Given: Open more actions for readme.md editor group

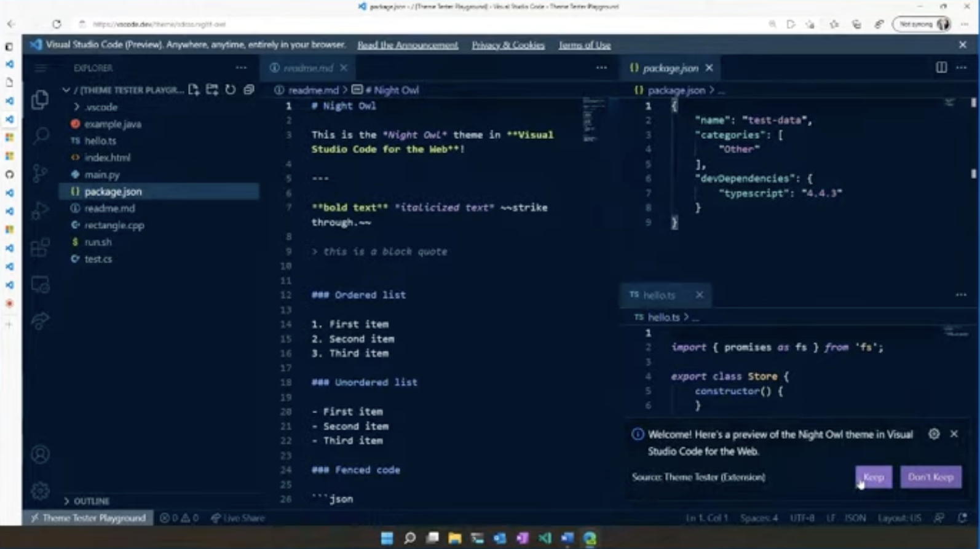Looking at the screenshot, I should (601, 68).
